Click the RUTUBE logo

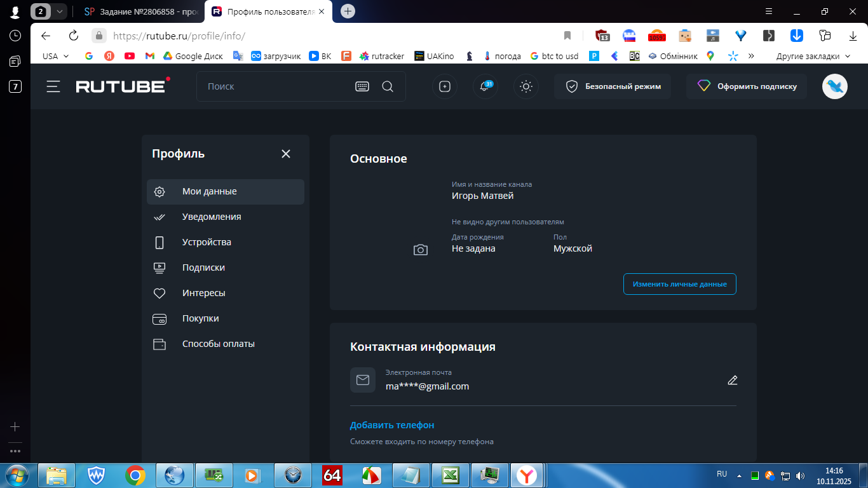(x=123, y=86)
